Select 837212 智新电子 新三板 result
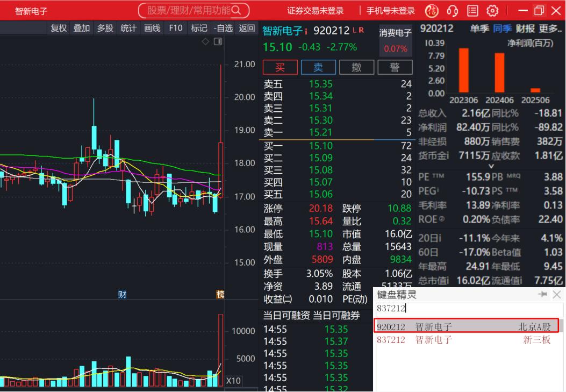 click(x=467, y=340)
